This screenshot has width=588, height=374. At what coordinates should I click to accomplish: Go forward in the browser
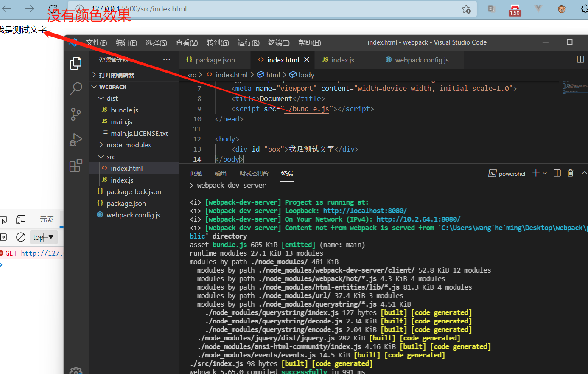tap(30, 8)
